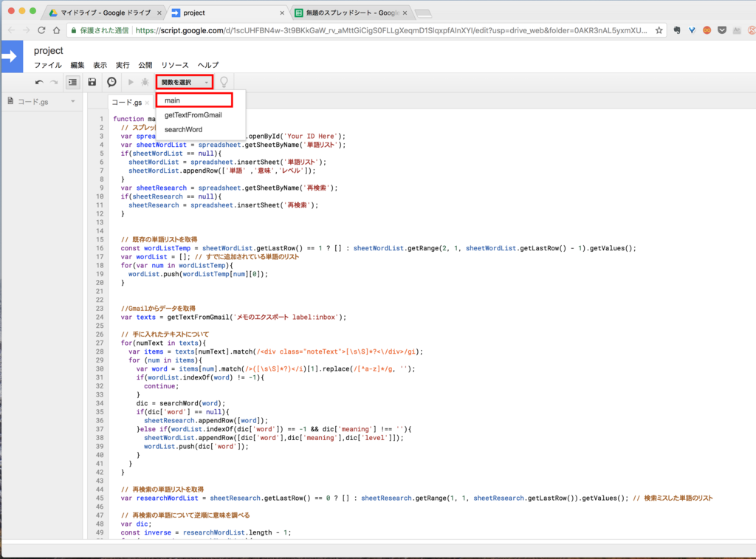Screen dimensions: 756x559
Task: Save the script with floppy disk icon
Action: 92,82
